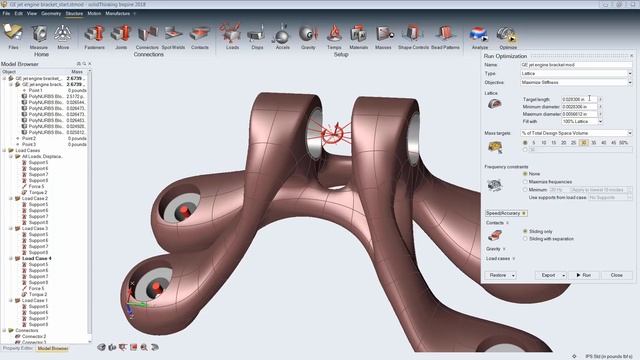Image resolution: width=640 pixels, height=360 pixels.
Task: Click the Contacts icon in Run Optimization panel
Action: [x=495, y=235]
